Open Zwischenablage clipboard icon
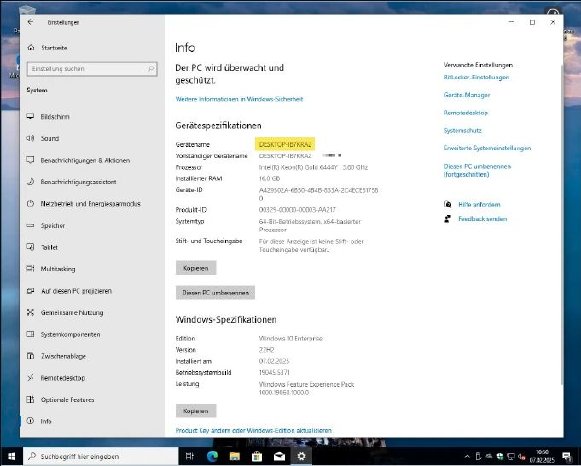The width and height of the screenshot is (581, 466). [30, 356]
